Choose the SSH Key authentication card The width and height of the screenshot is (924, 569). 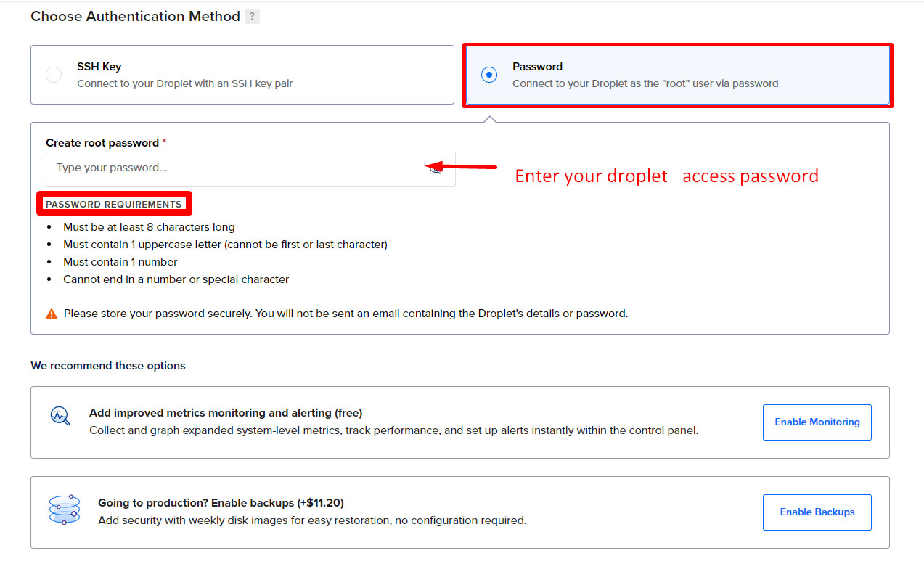242,75
